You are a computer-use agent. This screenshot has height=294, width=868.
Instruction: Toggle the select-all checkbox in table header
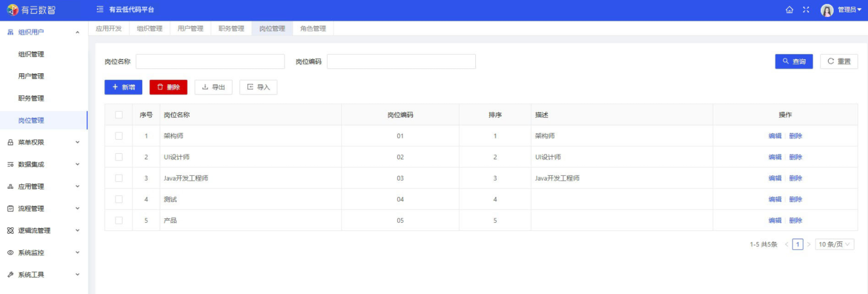(119, 115)
